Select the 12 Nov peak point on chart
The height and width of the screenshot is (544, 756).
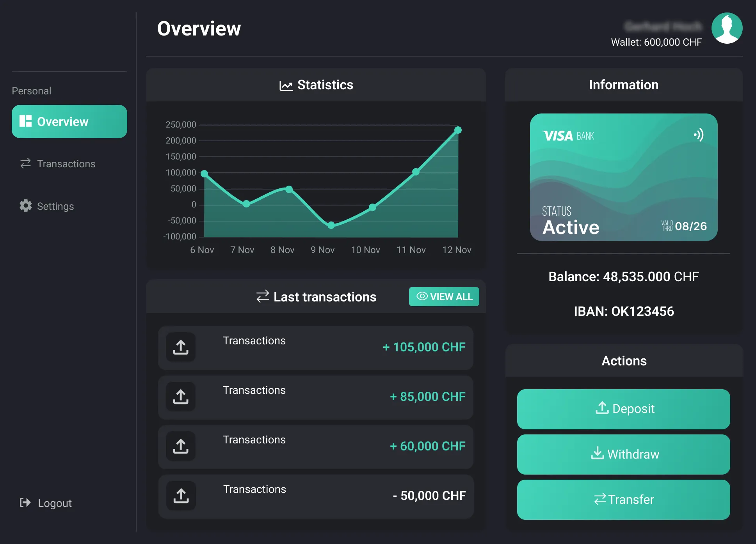[458, 130]
